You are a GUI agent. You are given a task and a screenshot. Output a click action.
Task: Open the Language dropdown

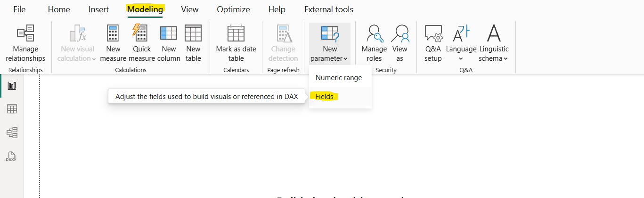click(461, 44)
